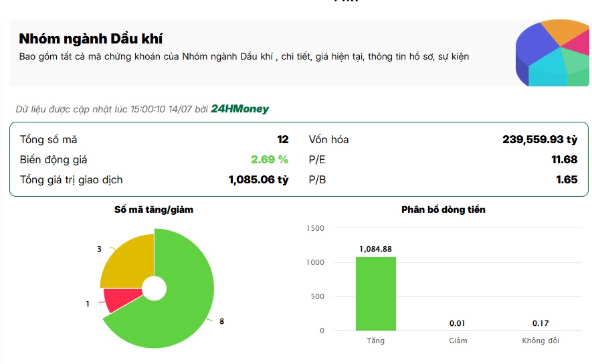Viewport: 592px width, 364px height.
Task: Click the Tổng số mã label
Action: 48,140
